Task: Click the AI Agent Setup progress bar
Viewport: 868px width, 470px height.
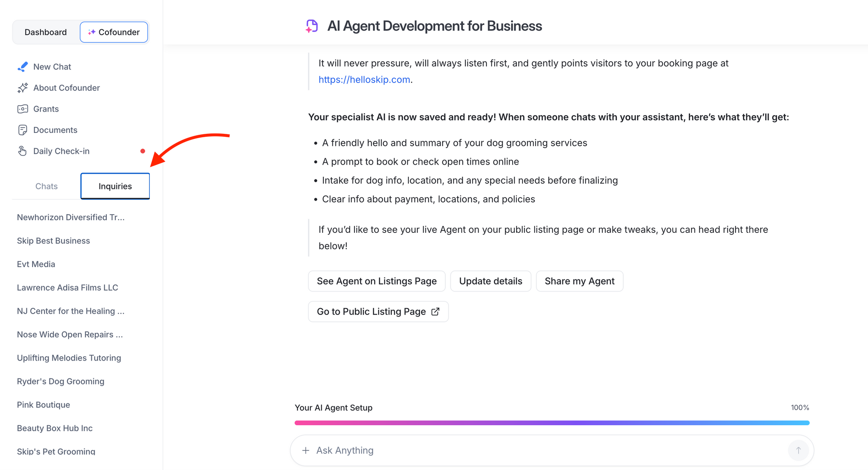Action: click(x=552, y=423)
